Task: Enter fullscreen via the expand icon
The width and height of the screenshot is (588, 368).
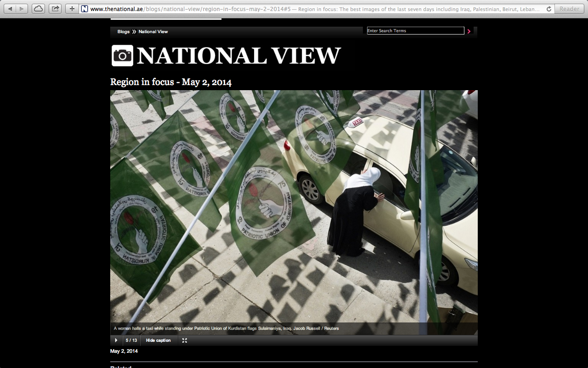Action: click(x=185, y=340)
